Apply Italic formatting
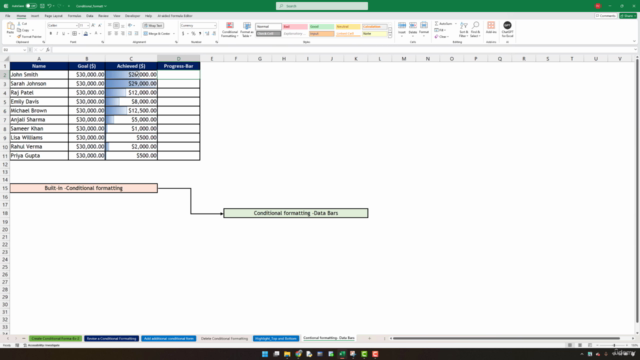 [x=57, y=33]
